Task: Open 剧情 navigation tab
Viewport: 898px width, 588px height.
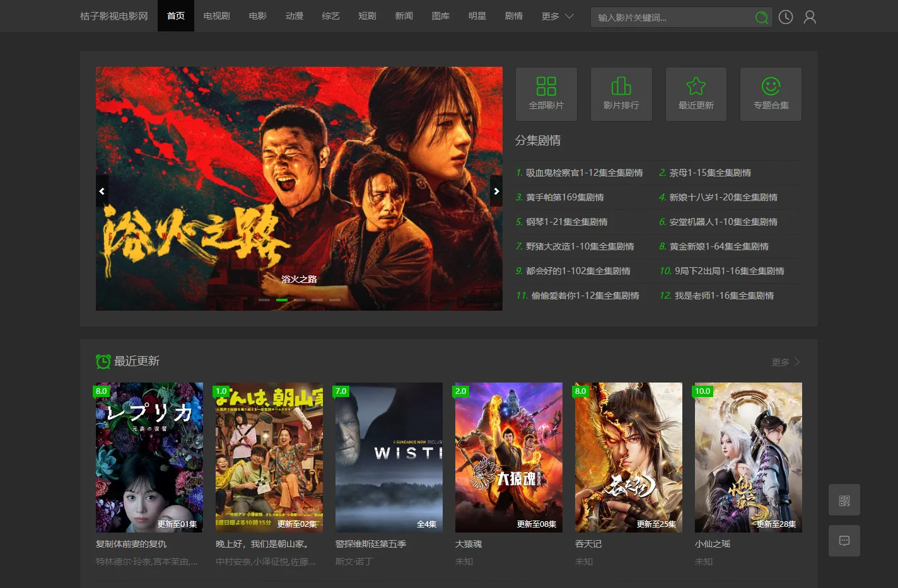Action: (514, 16)
